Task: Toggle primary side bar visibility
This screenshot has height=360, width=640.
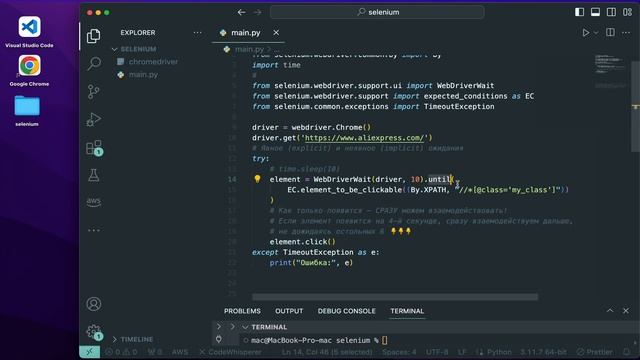Action: (x=579, y=12)
